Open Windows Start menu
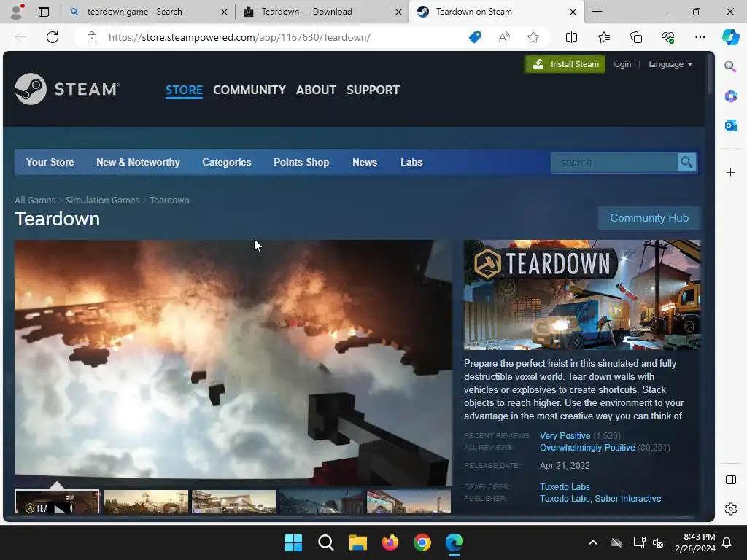747x560 pixels. pyautogui.click(x=293, y=542)
